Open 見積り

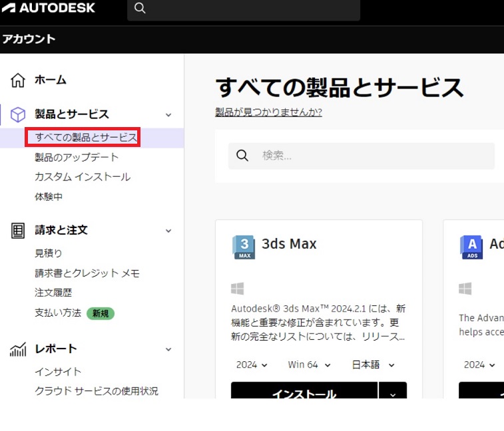coord(48,253)
